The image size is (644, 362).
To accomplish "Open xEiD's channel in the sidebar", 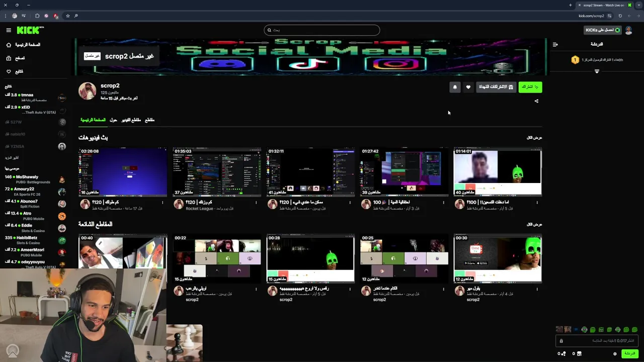I will [35, 110].
